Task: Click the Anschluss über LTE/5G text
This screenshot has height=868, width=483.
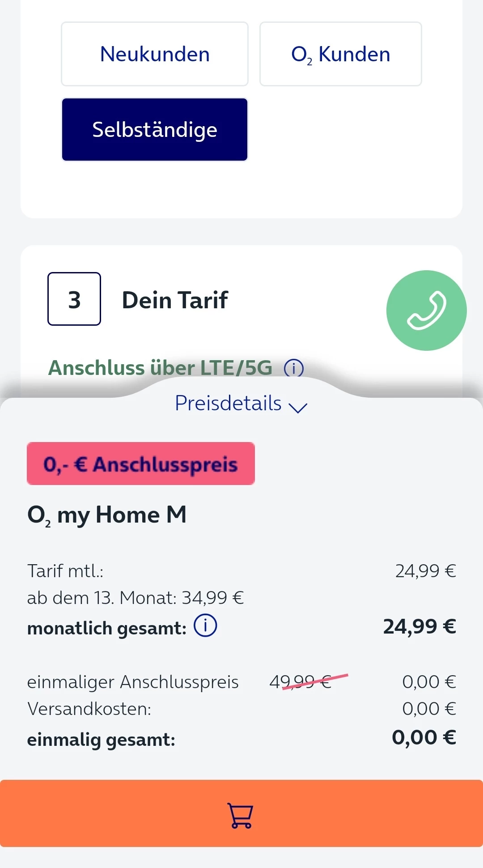Action: point(160,368)
